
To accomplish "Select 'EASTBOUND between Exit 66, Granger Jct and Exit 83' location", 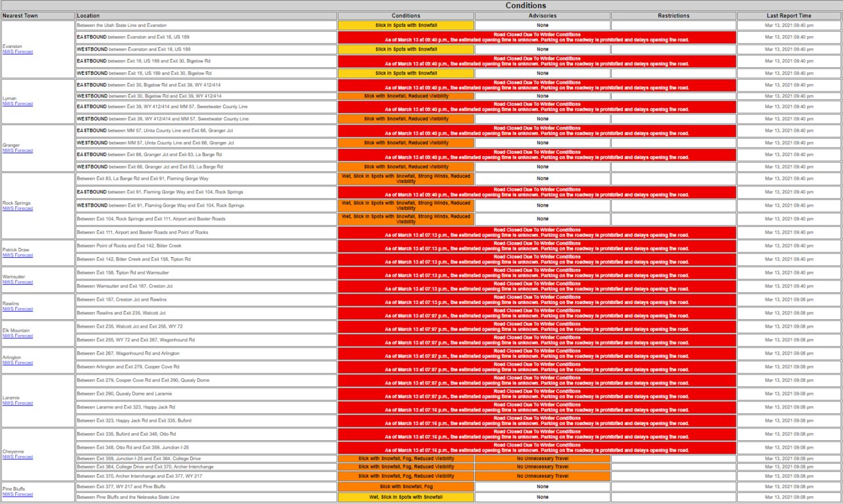I will [207, 155].
